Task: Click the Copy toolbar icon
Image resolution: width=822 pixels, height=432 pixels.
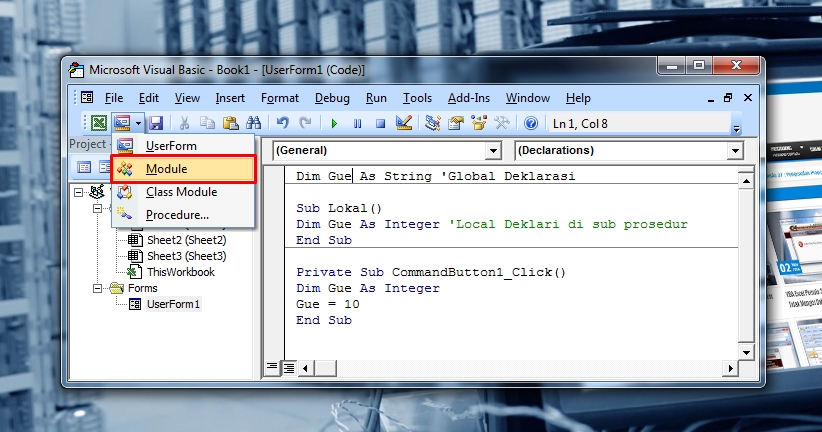Action: [208, 123]
